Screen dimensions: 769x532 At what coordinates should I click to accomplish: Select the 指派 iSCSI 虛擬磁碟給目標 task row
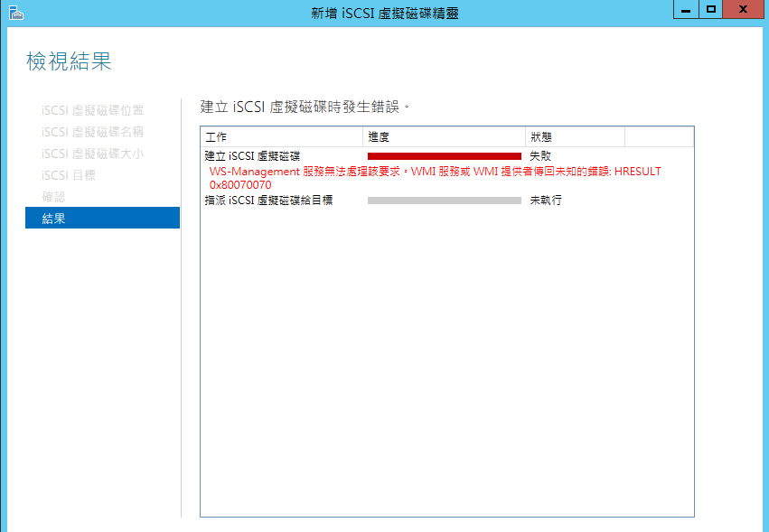tap(268, 201)
